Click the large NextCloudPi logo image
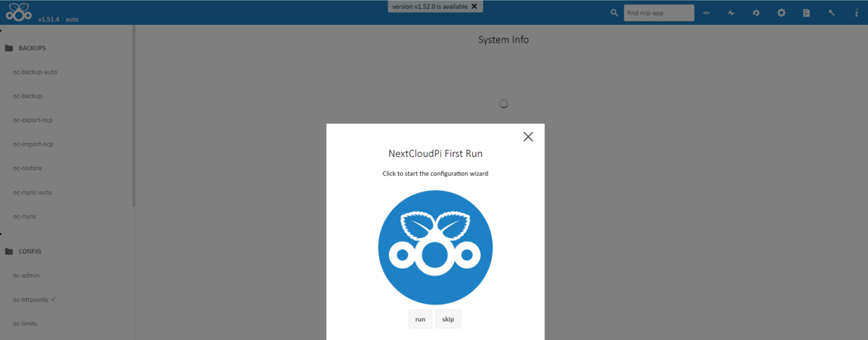This screenshot has width=868, height=340. point(435,247)
